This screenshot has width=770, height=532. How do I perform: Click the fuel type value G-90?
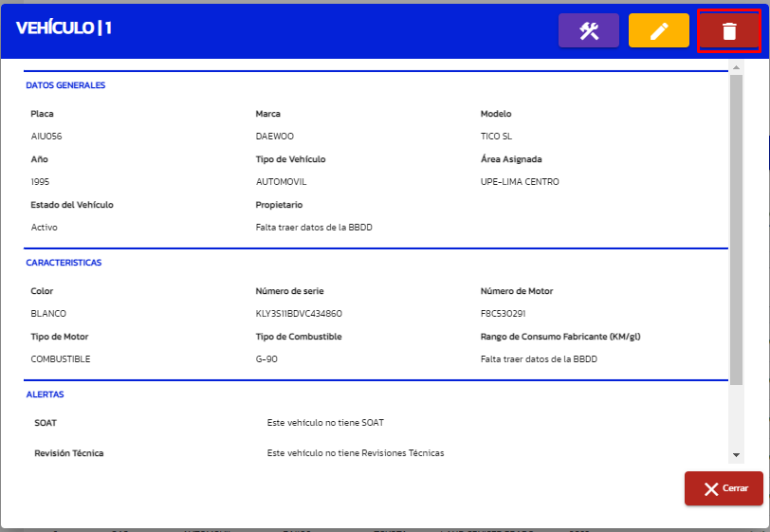(266, 359)
